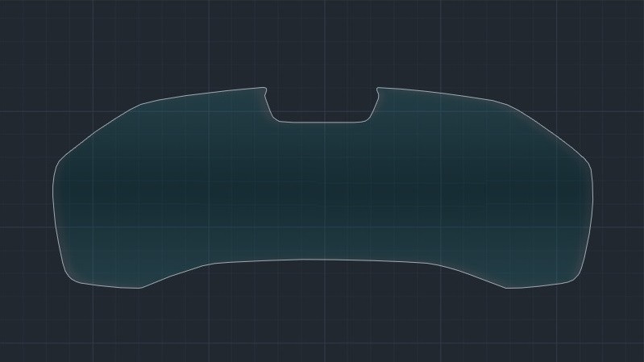Pick the rounded lower-left corner inside the notch
Image resolution: width=644 pixels, height=362 pixels.
275,119
